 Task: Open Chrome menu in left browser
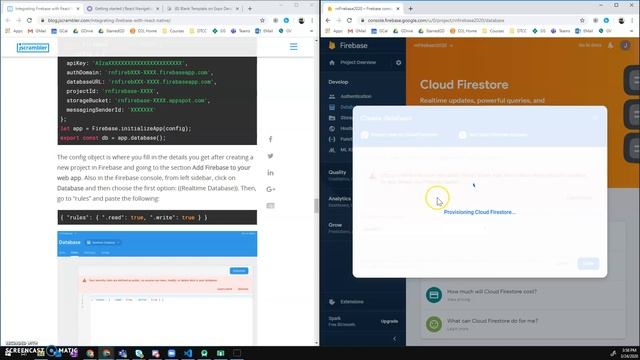coord(312,20)
